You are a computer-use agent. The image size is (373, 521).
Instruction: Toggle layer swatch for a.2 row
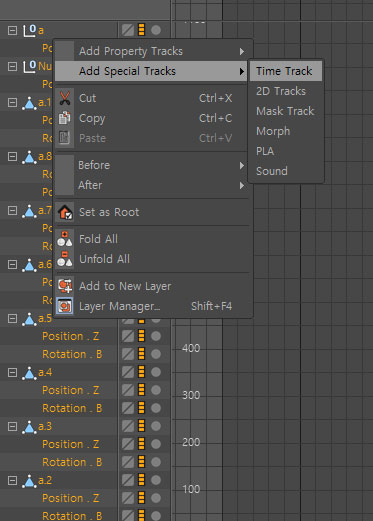128,480
